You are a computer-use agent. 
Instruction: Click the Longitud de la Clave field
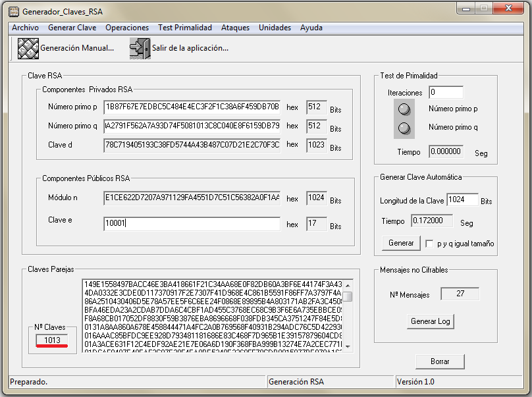(x=462, y=200)
